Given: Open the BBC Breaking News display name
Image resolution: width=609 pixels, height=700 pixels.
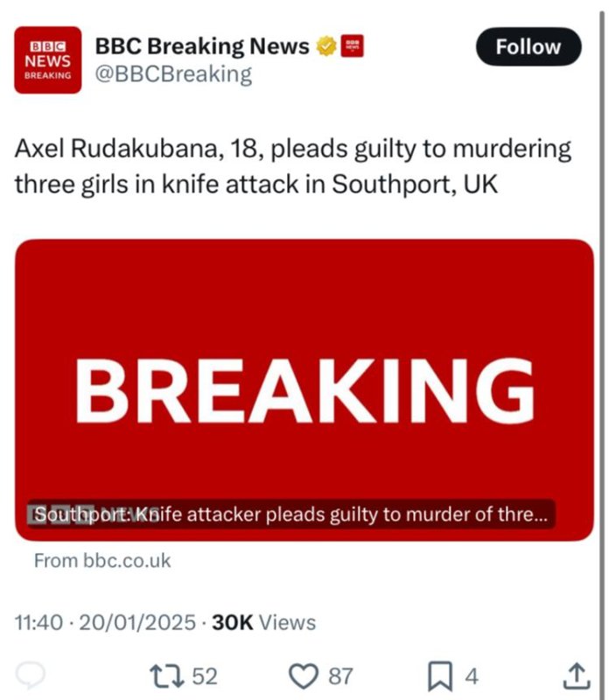Looking at the screenshot, I should pyautogui.click(x=201, y=46).
